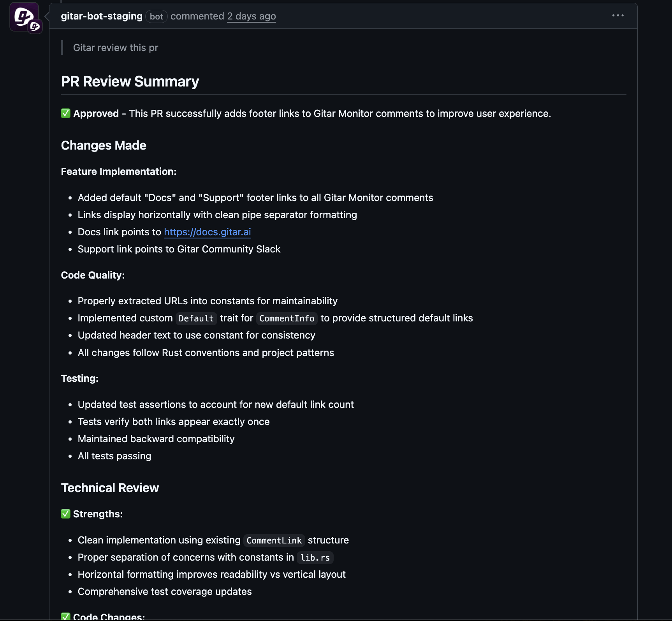This screenshot has width=672, height=621.
Task: Click the CommentLink inline code snippet
Action: pos(274,540)
